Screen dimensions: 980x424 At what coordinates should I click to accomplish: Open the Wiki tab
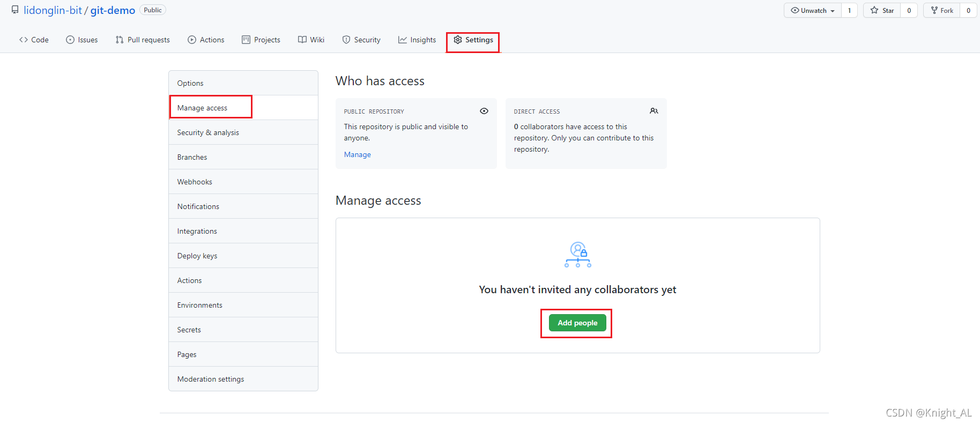click(x=311, y=40)
